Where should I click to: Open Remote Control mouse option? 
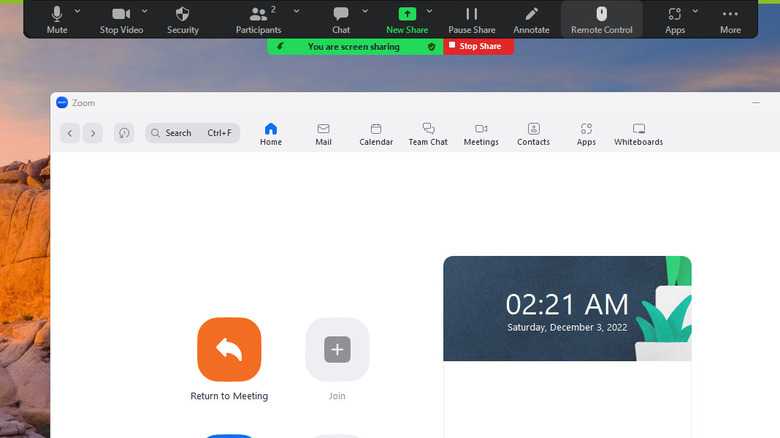click(x=601, y=20)
